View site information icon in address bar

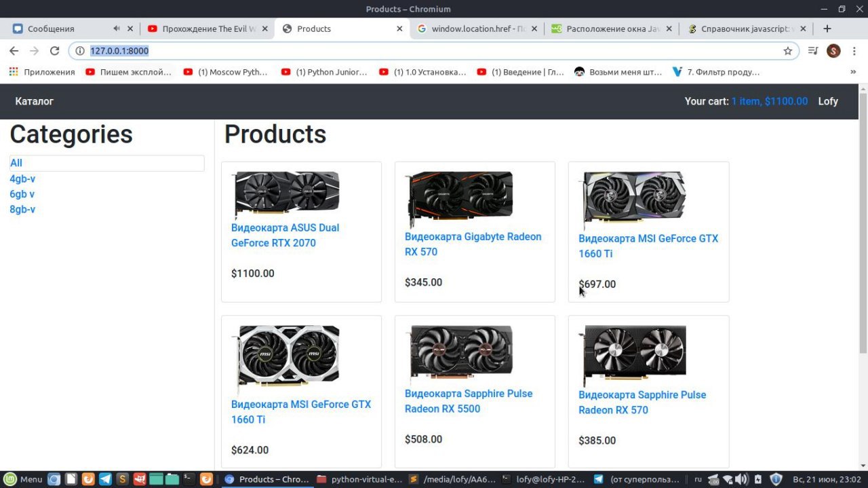point(79,51)
